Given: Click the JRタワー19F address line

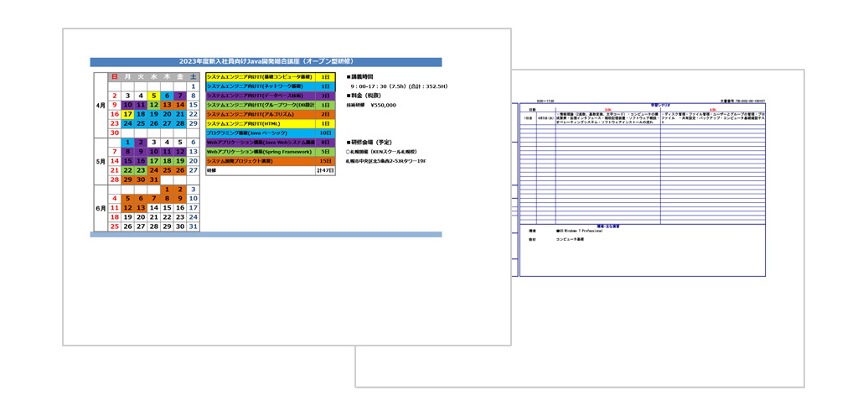Looking at the screenshot, I should 386,161.
